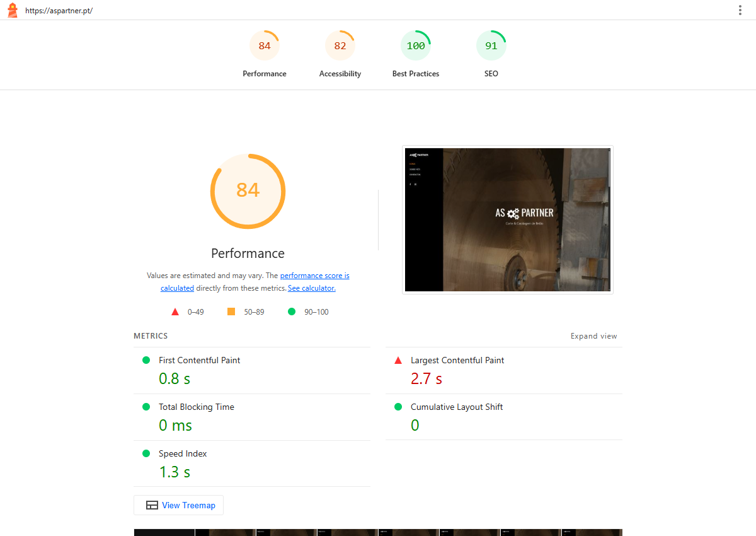Viewport: 756px width, 536px height.
Task: Click the large Performance gauge ring
Action: (248, 192)
